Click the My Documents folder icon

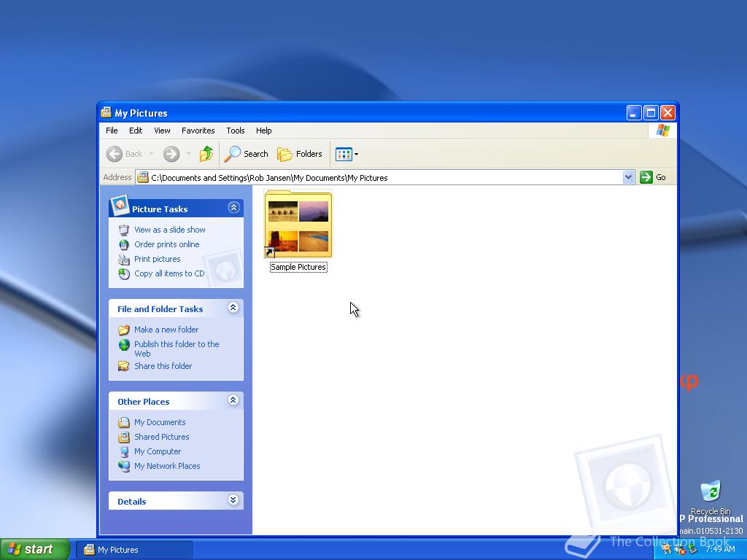[124, 422]
